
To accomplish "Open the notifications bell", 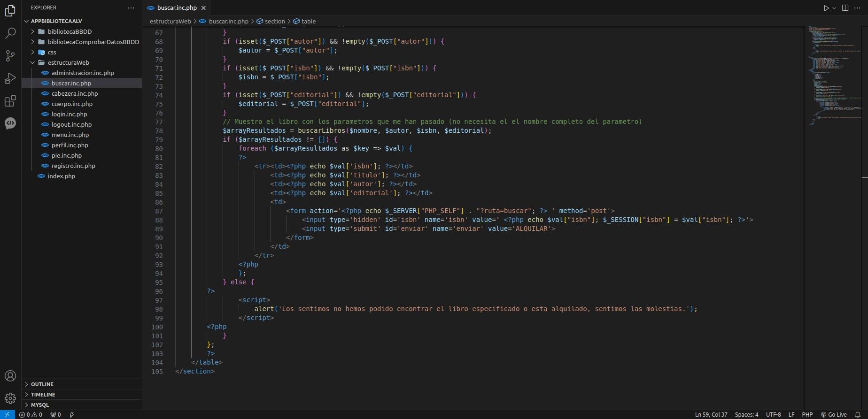I will 858,414.
